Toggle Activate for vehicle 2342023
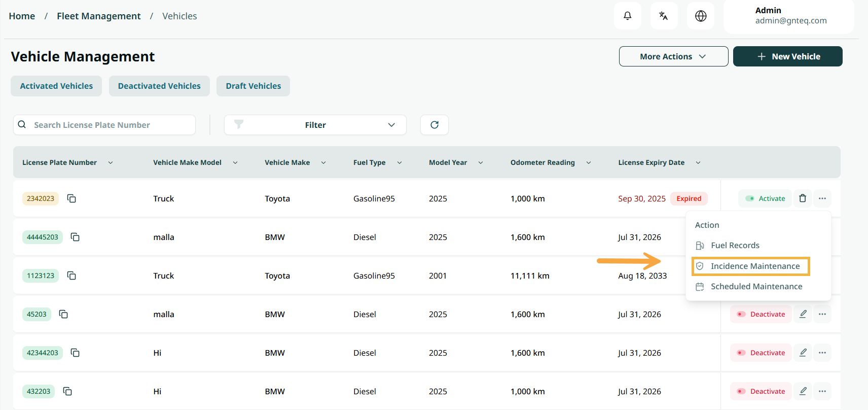The height and width of the screenshot is (410, 868). tap(765, 198)
